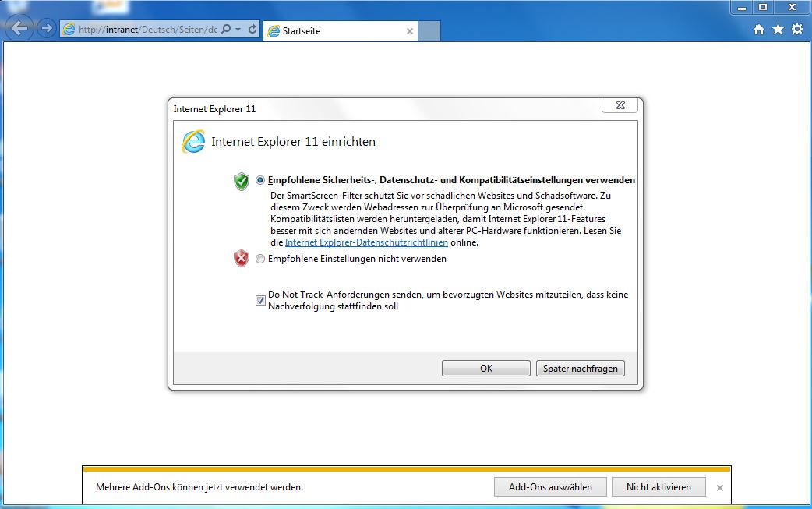Select Empfohlene Sicherheits- settings radio option
Image resolution: width=812 pixels, height=509 pixels.
[x=260, y=180]
